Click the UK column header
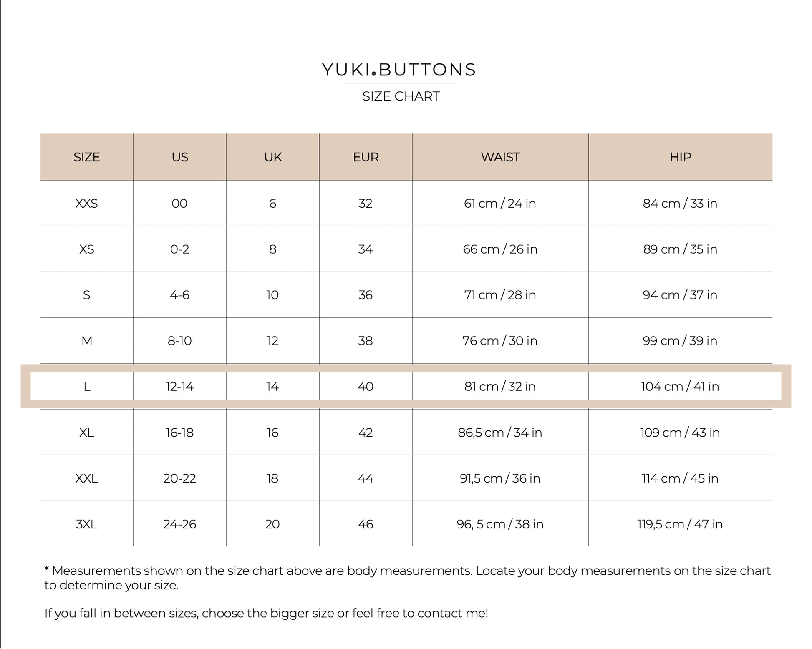The image size is (812, 649). click(273, 157)
